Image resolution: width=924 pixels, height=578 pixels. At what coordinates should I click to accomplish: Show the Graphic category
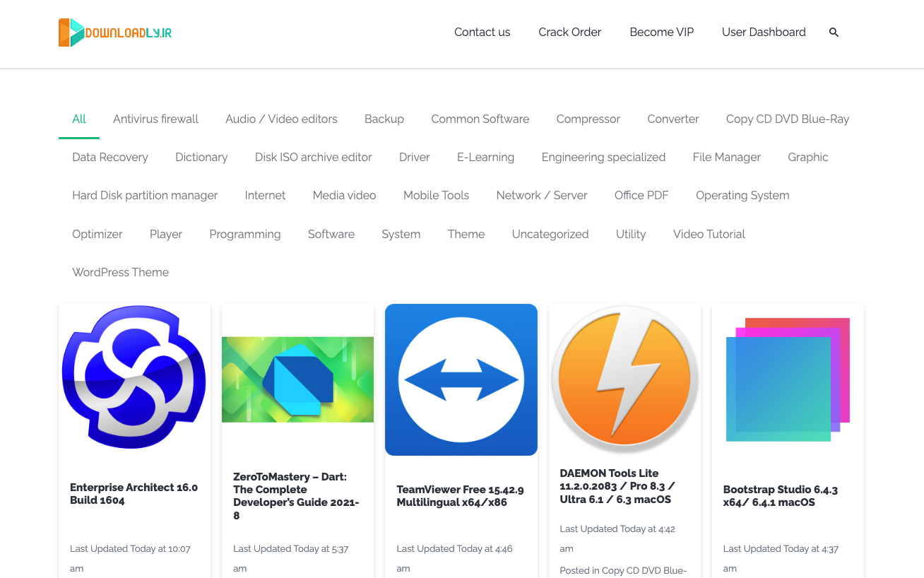[808, 157]
